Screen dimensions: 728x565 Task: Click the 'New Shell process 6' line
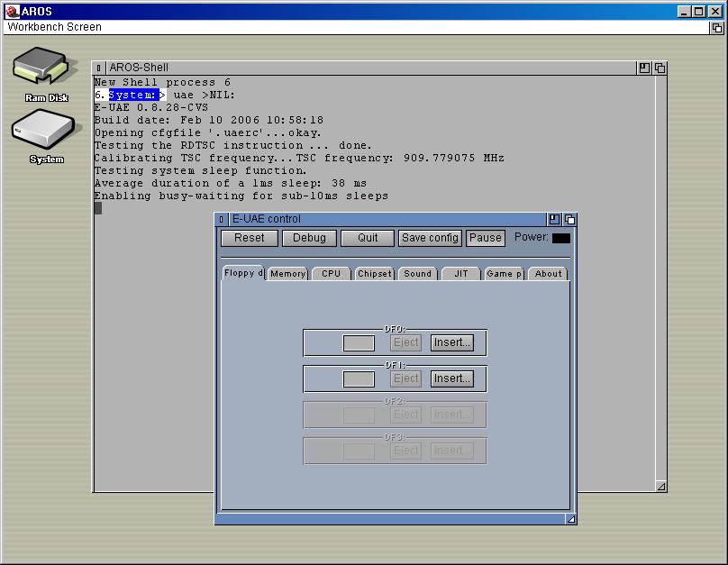pos(162,83)
